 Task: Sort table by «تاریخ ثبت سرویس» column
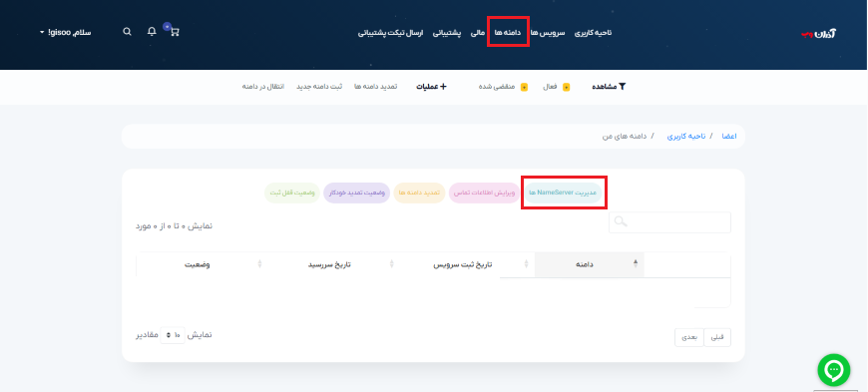[462, 264]
